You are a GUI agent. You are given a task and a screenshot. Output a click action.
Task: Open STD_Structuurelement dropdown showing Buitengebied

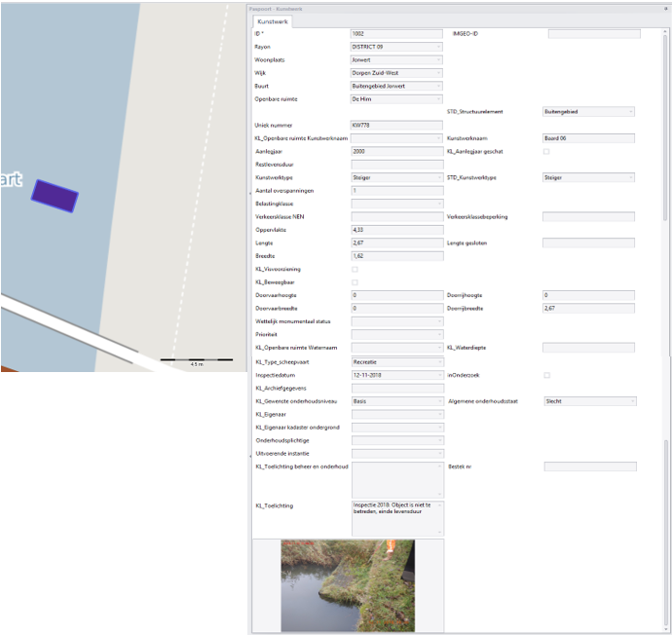(588, 112)
